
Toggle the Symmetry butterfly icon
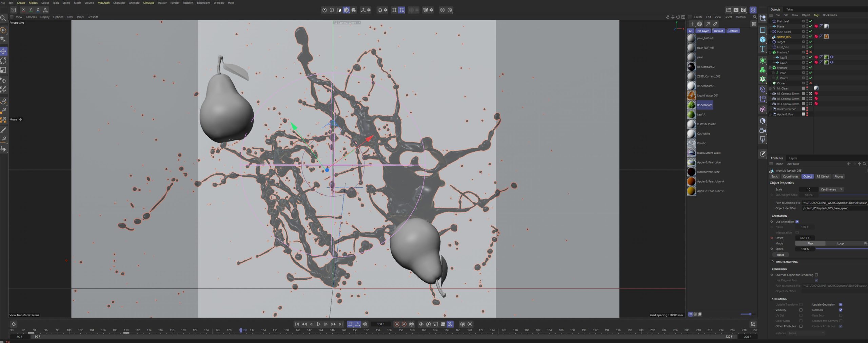pyautogui.click(x=426, y=10)
